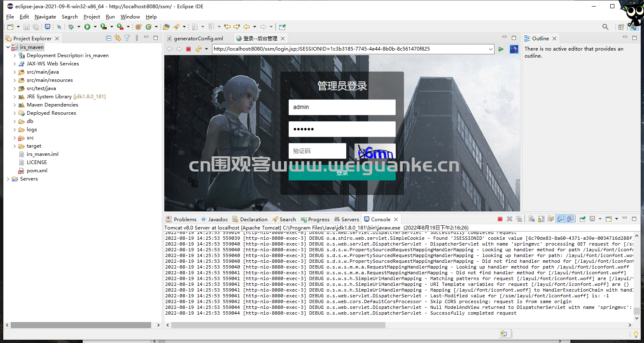Toggle Link with Editor in Project Explorer

click(x=118, y=38)
